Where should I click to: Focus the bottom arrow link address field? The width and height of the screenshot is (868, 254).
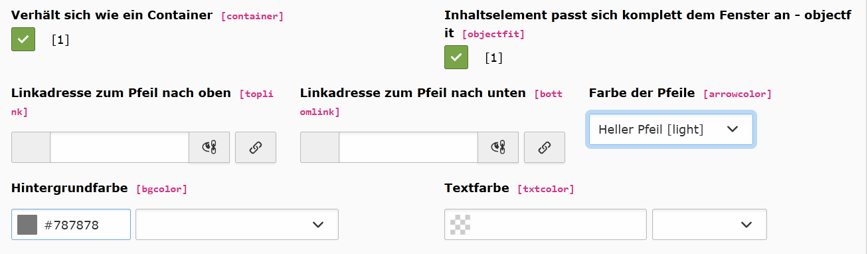click(x=408, y=148)
